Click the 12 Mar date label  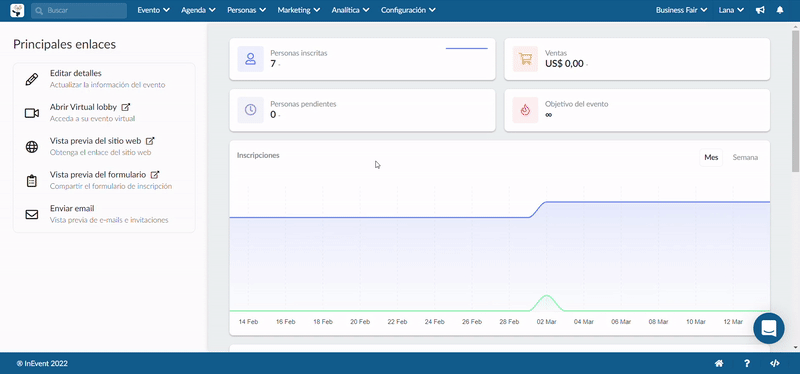pyautogui.click(x=733, y=322)
